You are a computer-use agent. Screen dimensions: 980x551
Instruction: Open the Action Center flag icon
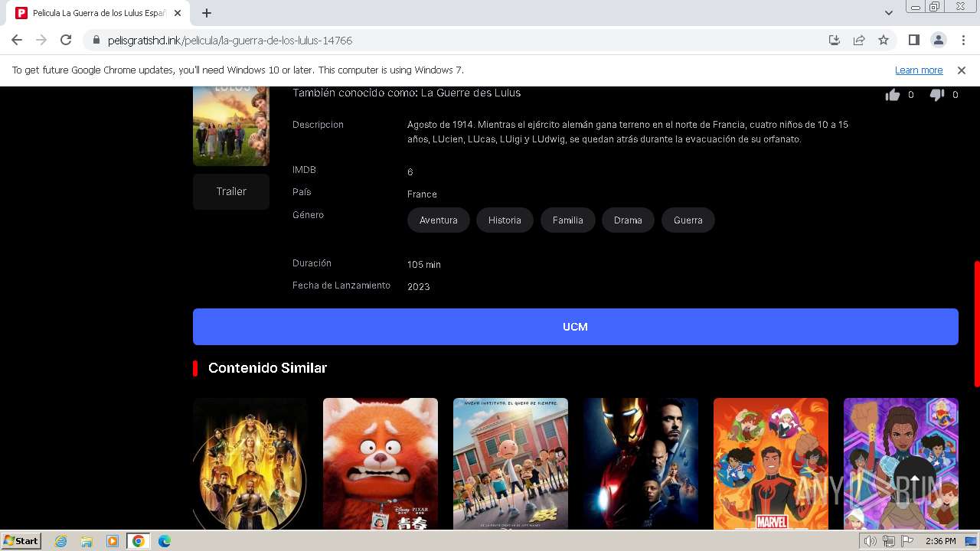tap(906, 541)
